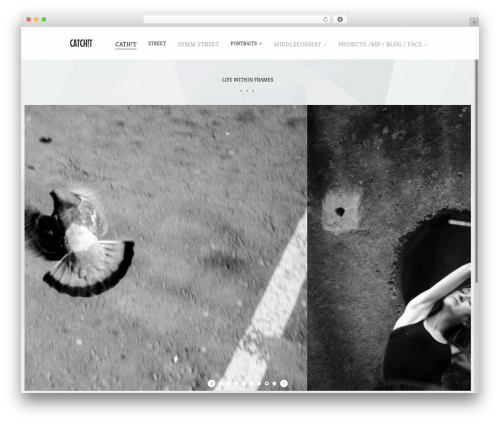Image resolution: width=500 pixels, height=423 pixels.
Task: Maximize the window with green button
Action: [x=44, y=19]
